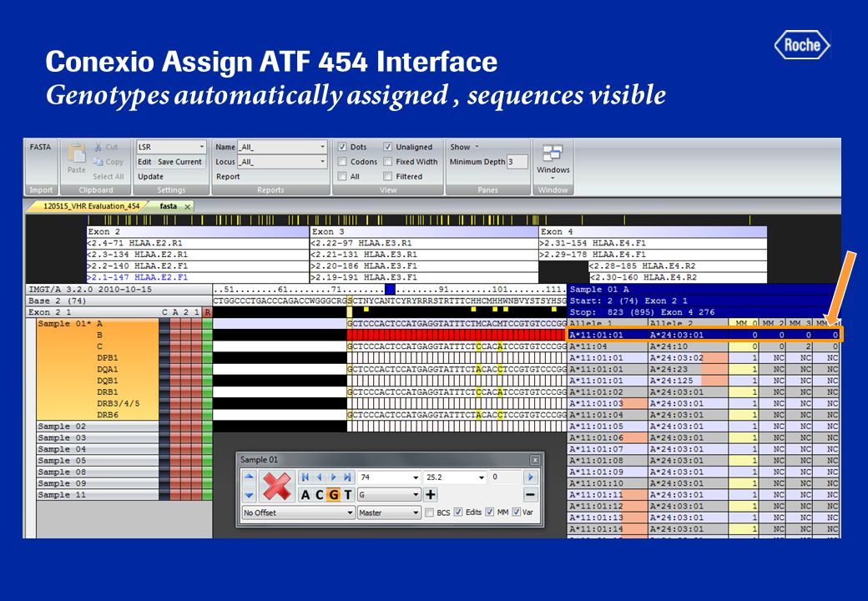Click the Cut scissors icon
Viewport: 868px width, 601px height.
tap(98, 147)
